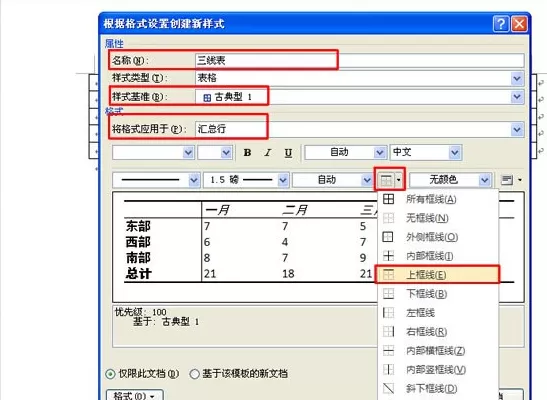Click the 一月 header in preview

pos(217,210)
